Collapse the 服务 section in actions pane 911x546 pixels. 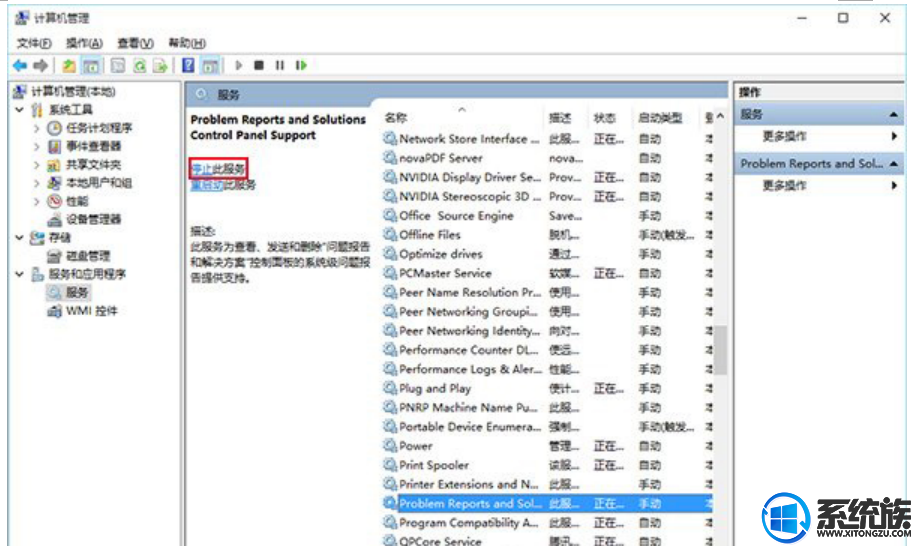click(894, 114)
